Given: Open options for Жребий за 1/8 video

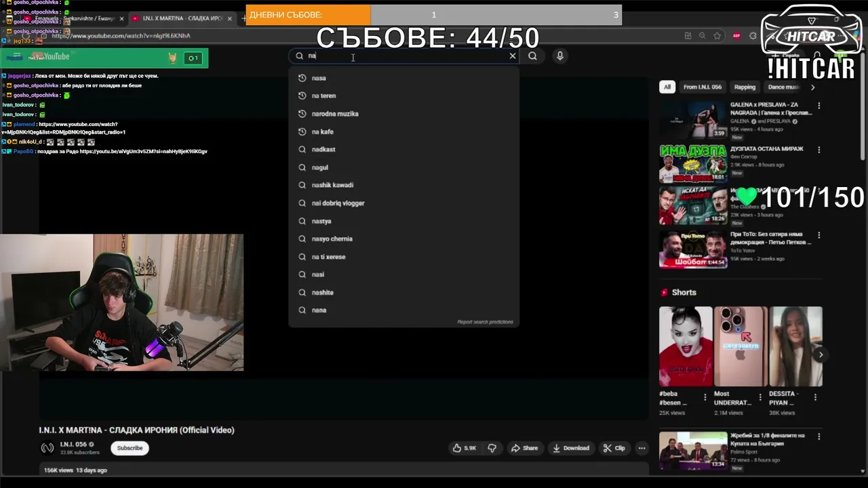Looking at the screenshot, I should [x=818, y=436].
